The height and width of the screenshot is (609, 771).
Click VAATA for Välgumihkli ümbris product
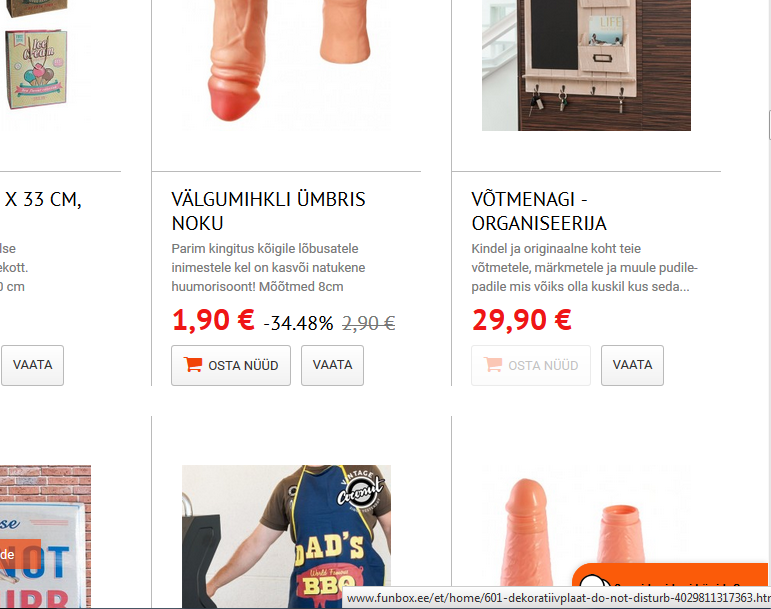[332, 365]
